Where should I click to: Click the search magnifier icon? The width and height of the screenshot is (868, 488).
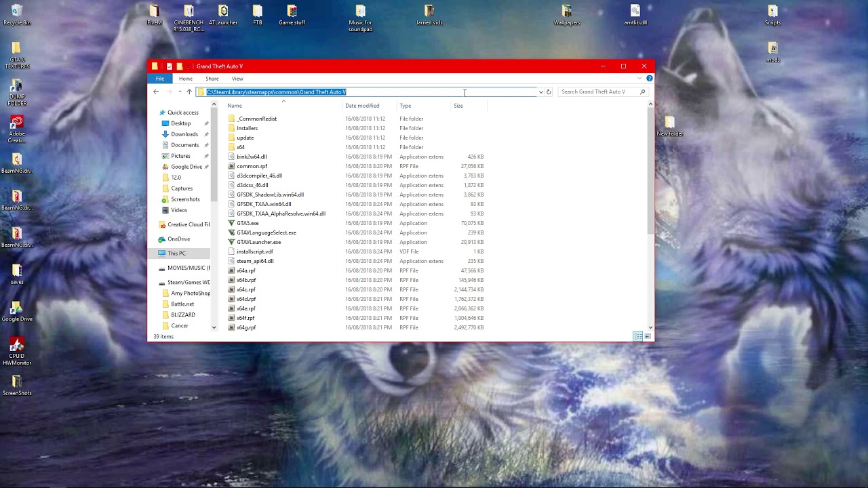click(x=642, y=91)
